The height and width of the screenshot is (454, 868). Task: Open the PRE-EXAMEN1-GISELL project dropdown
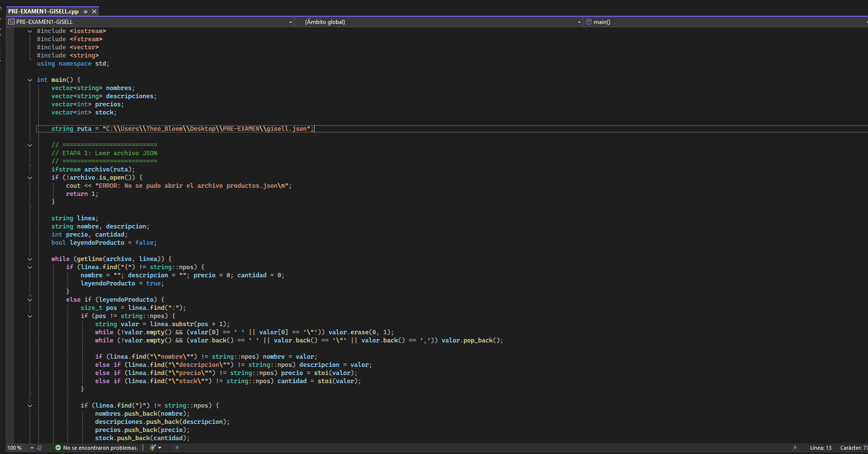[290, 22]
